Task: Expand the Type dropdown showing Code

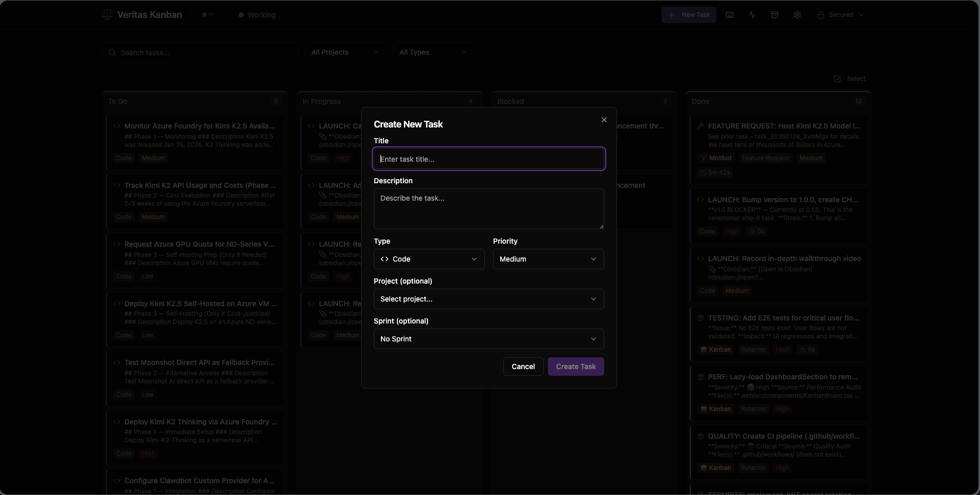Action: pos(429,259)
